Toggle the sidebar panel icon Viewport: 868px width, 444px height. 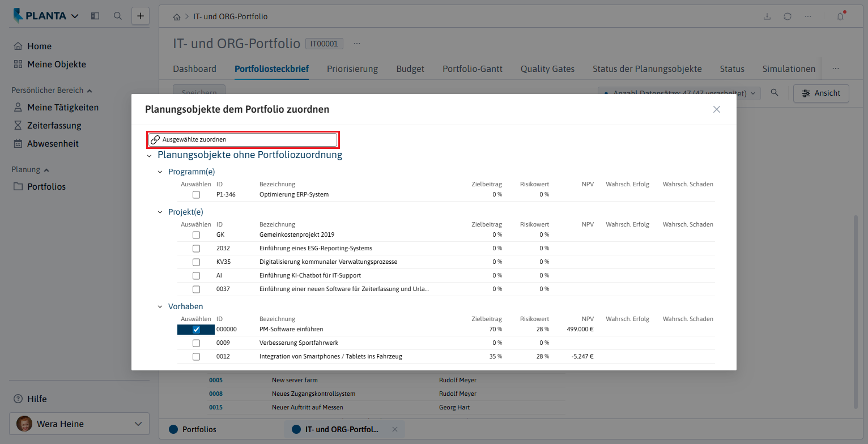tap(95, 16)
